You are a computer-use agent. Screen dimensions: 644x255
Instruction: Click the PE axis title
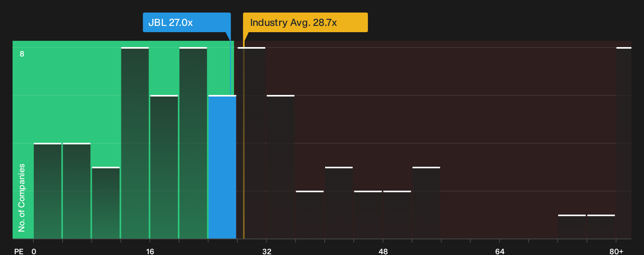click(x=19, y=251)
